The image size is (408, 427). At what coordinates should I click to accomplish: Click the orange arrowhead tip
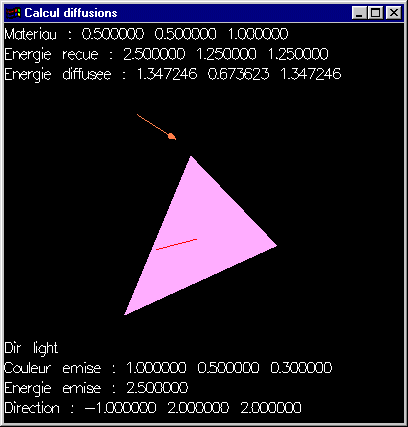tap(172, 136)
